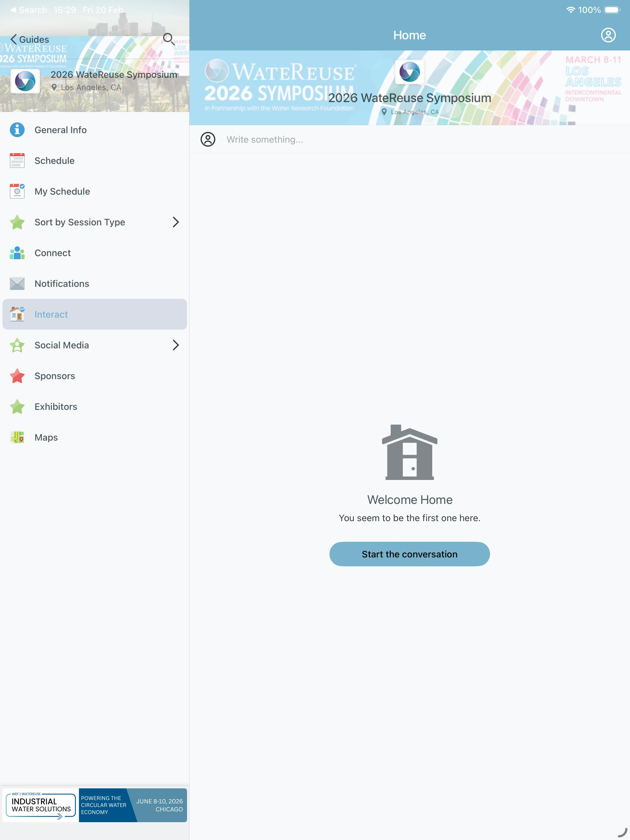This screenshot has height=840, width=630.
Task: Tap the Home title in header
Action: coord(410,35)
